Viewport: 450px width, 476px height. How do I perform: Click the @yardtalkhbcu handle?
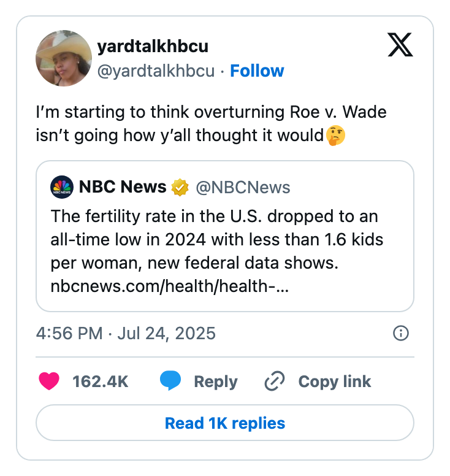(156, 71)
